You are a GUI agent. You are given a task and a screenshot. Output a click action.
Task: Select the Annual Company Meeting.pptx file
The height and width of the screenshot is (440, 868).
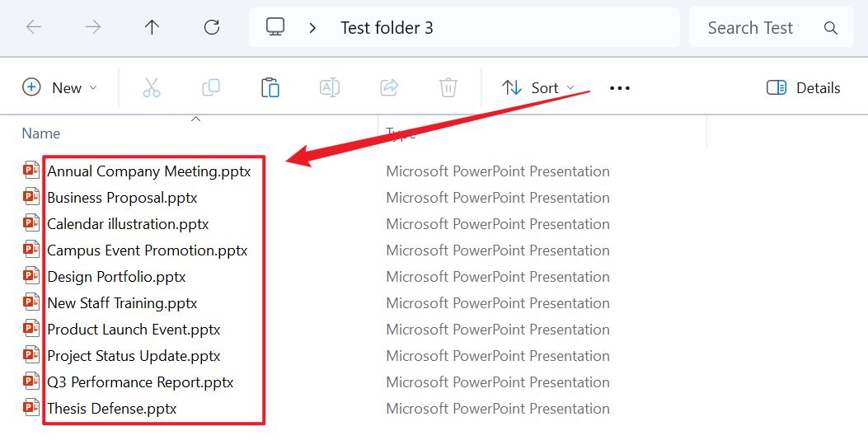(x=148, y=171)
